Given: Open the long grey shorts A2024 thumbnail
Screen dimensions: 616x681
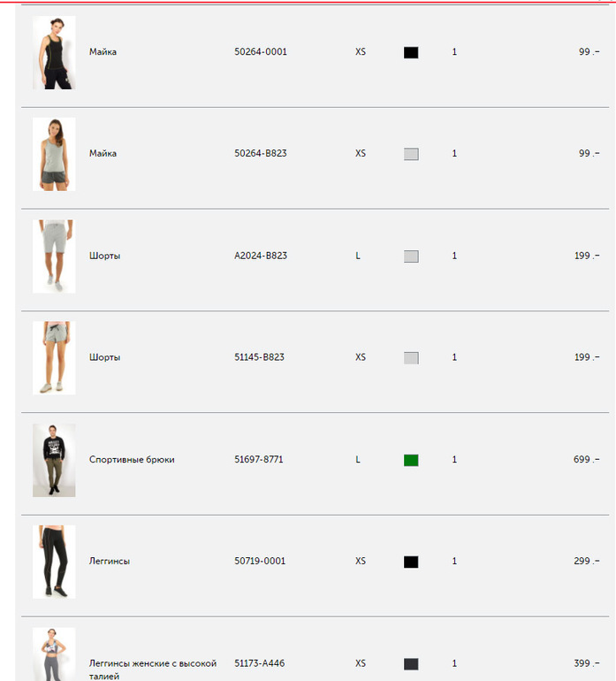Looking at the screenshot, I should click(54, 256).
